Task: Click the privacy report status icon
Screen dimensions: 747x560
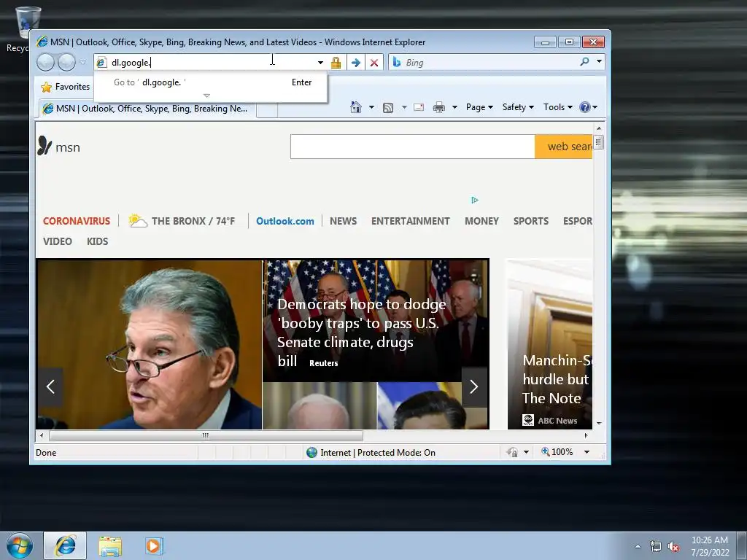Action: pos(512,452)
